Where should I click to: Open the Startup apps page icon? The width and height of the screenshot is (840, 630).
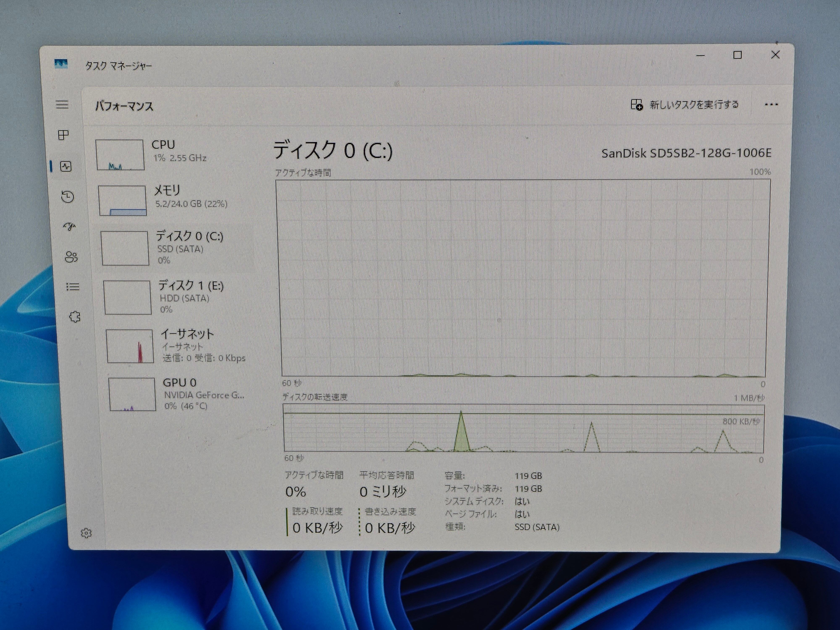69,227
